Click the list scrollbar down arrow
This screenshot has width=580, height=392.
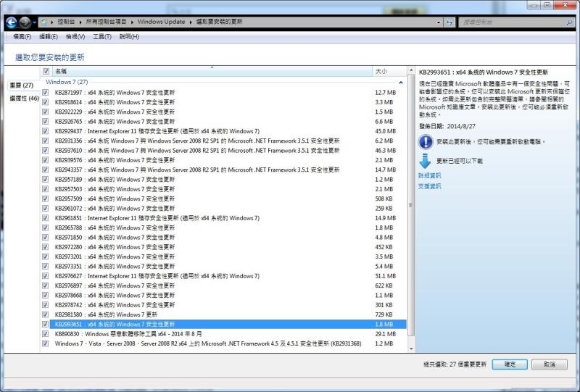[x=411, y=349]
